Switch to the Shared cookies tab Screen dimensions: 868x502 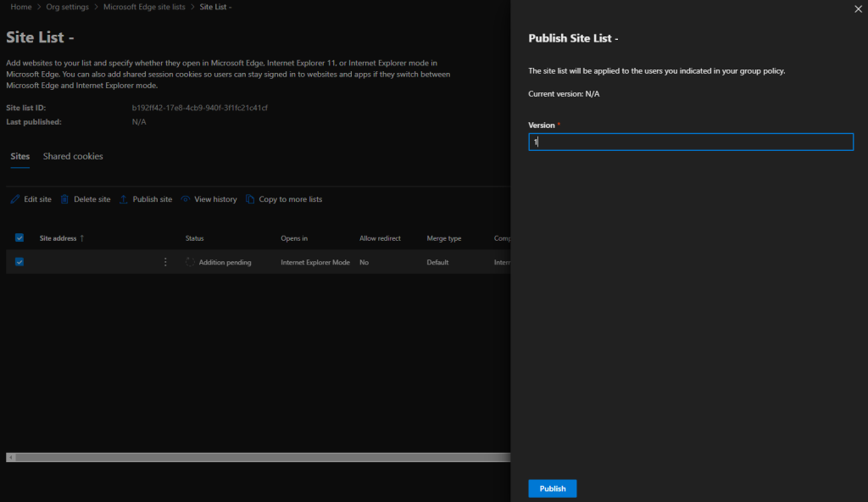[73, 156]
